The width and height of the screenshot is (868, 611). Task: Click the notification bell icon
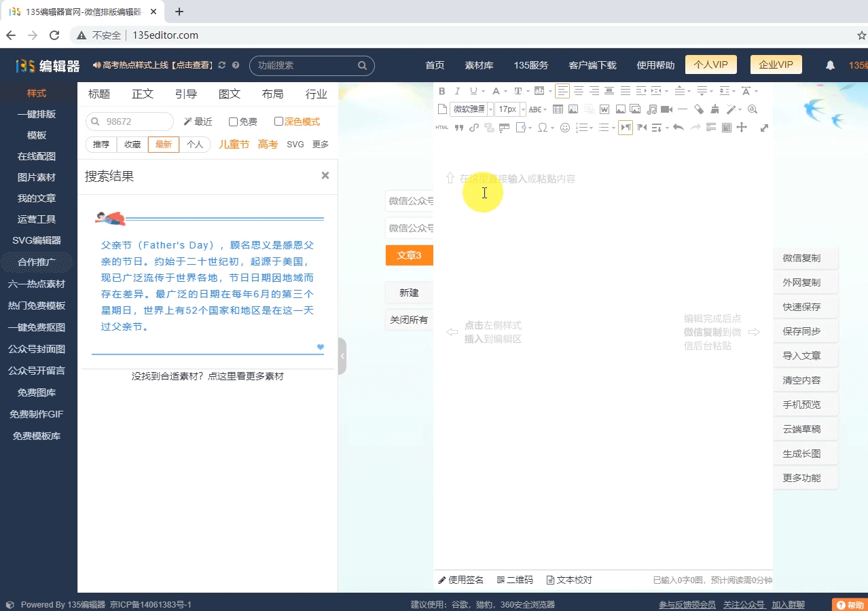coord(830,65)
